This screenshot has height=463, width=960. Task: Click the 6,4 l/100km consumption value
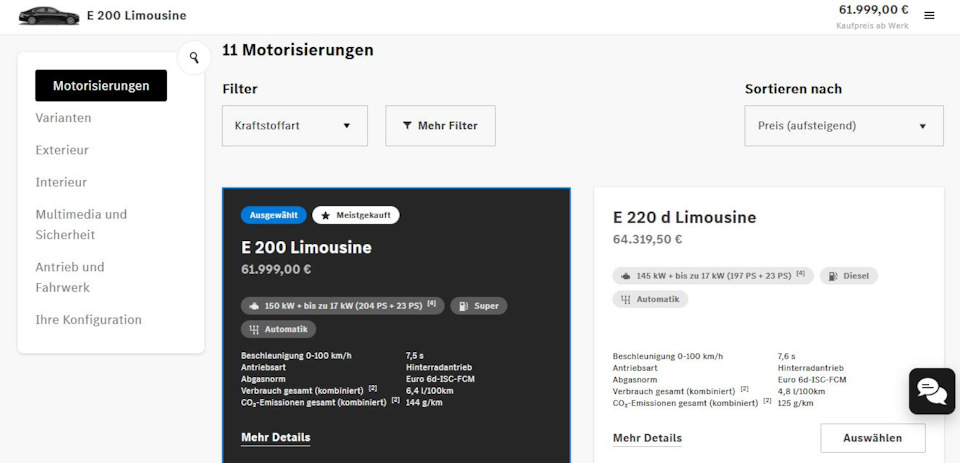coord(429,391)
